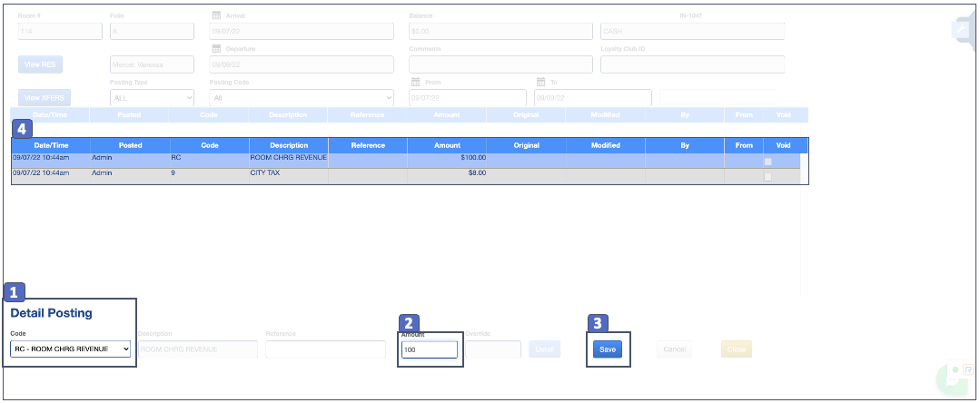
Task: Click the Reference input field
Action: pyautogui.click(x=325, y=349)
